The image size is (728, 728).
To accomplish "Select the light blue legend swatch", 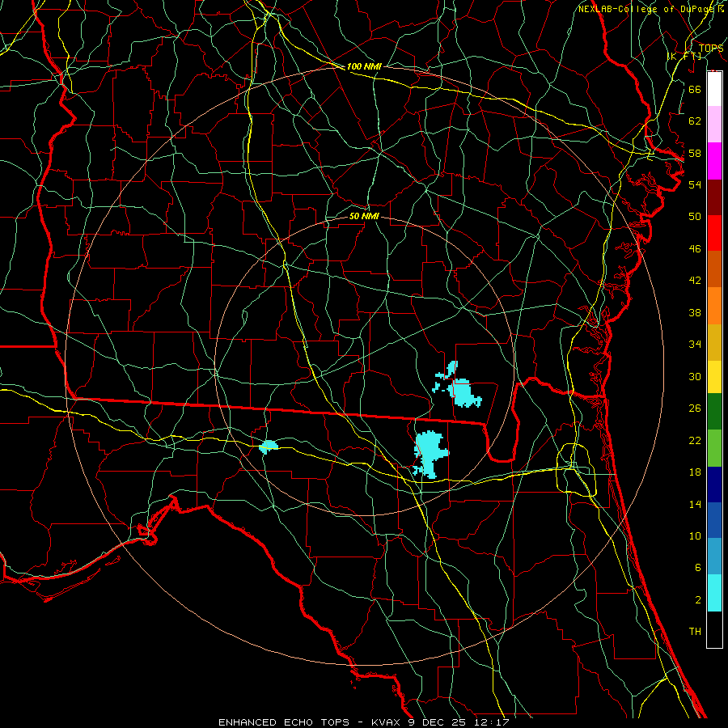I will [x=714, y=557].
